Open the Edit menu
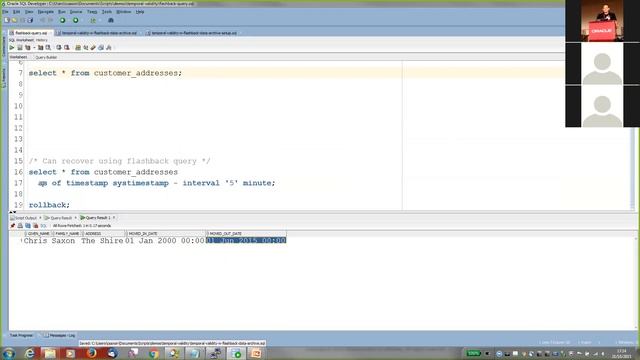Viewport: 640px width, 360px height. pyautogui.click(x=16, y=12)
